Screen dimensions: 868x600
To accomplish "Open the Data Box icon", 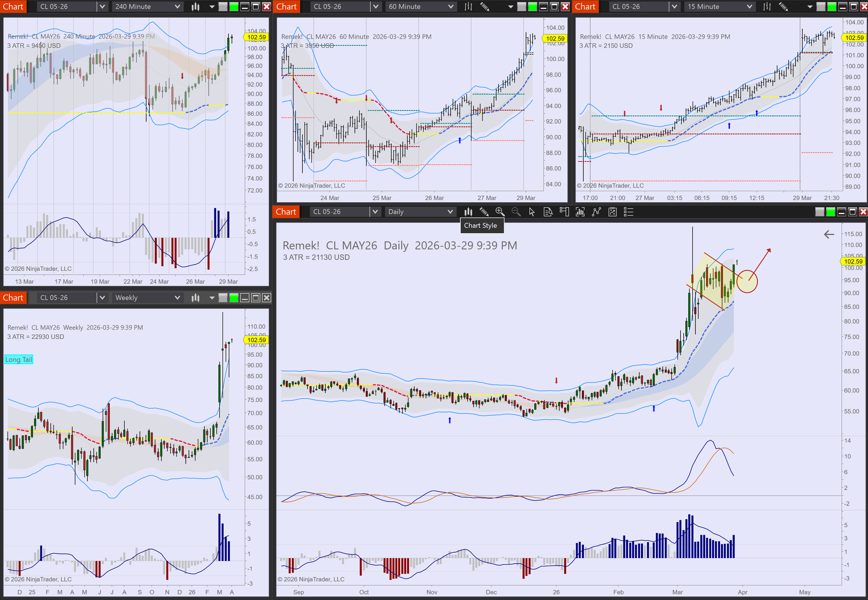I will [x=548, y=212].
